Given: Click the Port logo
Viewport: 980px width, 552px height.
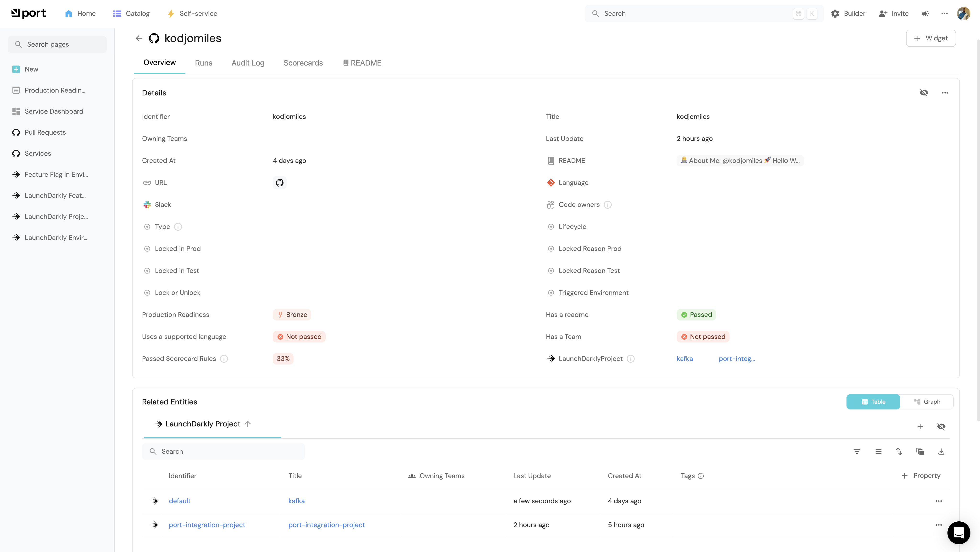Looking at the screenshot, I should tap(28, 14).
